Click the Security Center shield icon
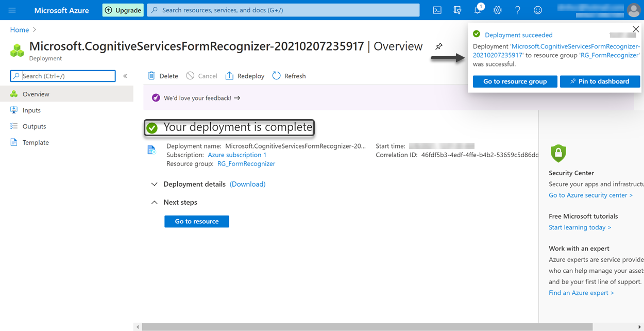Screen dimensions: 644x331 point(558,153)
